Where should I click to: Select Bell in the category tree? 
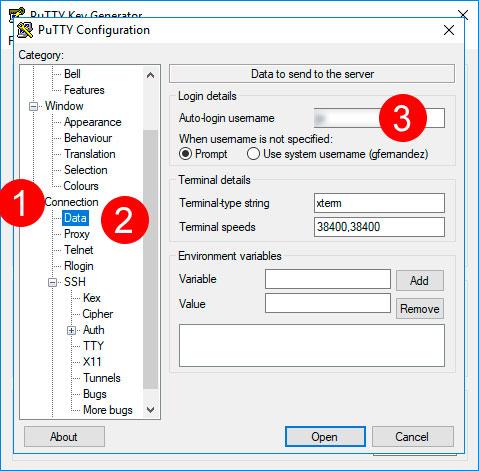click(72, 74)
